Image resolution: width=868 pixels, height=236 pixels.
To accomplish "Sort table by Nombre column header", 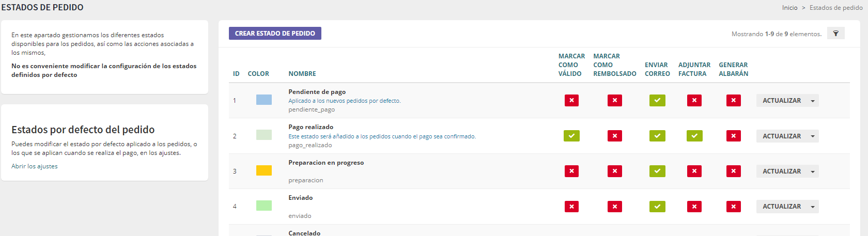I will [302, 74].
